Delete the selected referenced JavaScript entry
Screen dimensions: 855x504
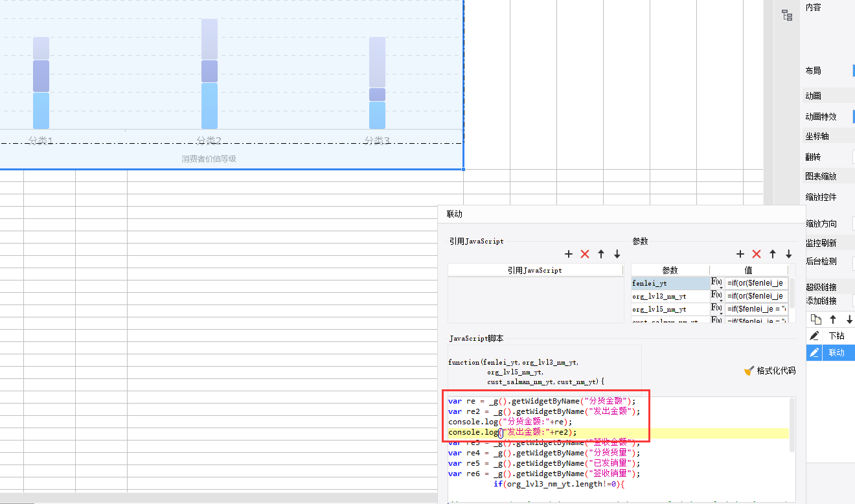(x=585, y=255)
